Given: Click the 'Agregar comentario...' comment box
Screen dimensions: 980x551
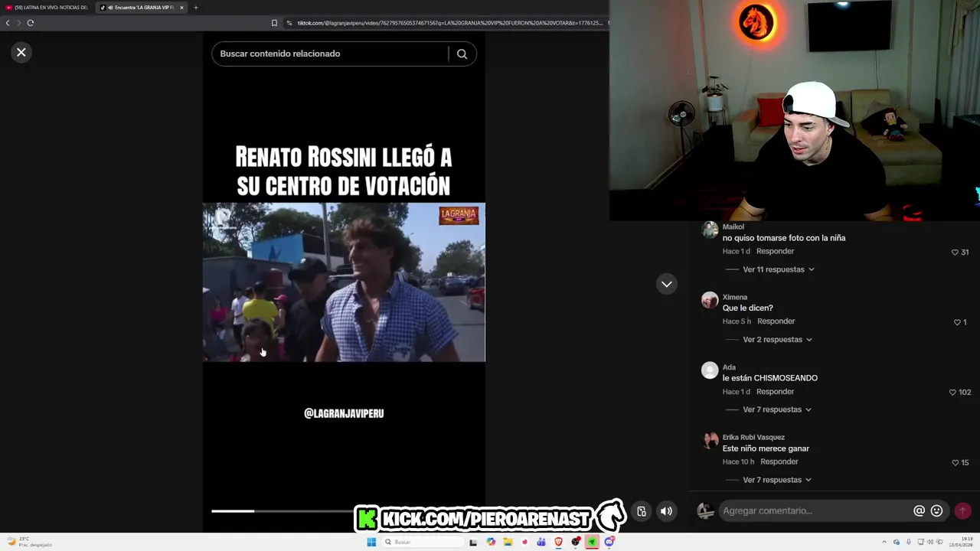Looking at the screenshot, I should pyautogui.click(x=815, y=510).
